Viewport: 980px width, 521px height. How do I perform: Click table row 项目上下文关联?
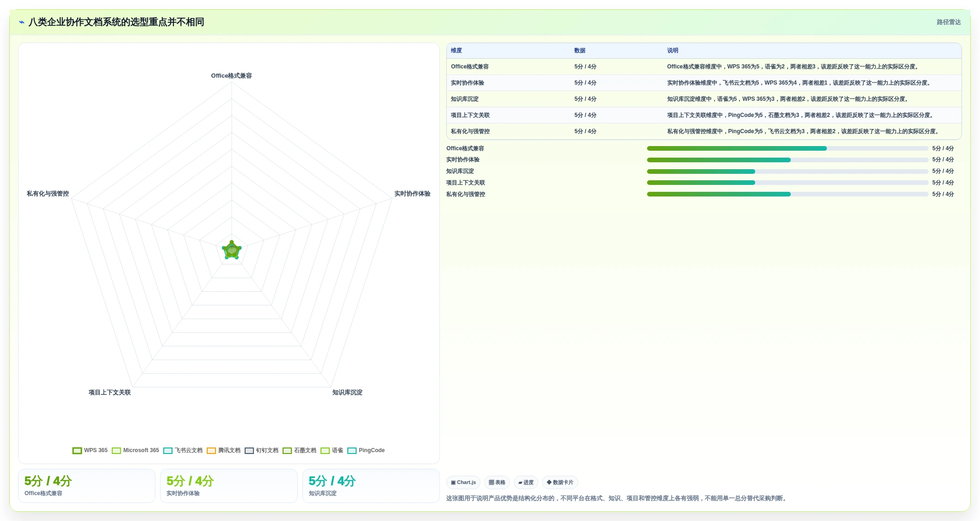[704, 115]
